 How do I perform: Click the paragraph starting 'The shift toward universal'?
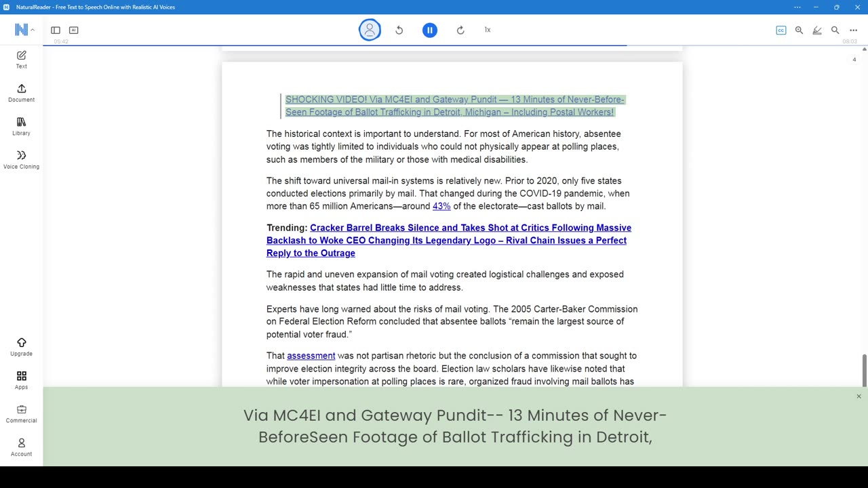tap(448, 193)
